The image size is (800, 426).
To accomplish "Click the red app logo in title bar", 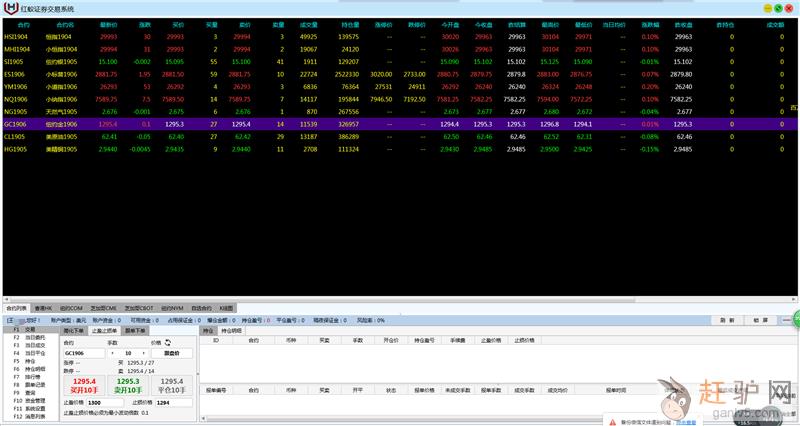I will tap(11, 8).
